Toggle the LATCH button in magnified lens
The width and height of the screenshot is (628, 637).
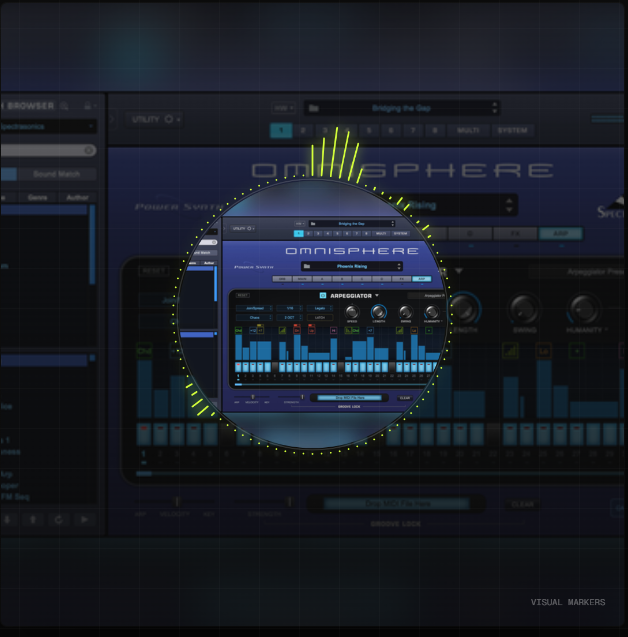(320, 317)
